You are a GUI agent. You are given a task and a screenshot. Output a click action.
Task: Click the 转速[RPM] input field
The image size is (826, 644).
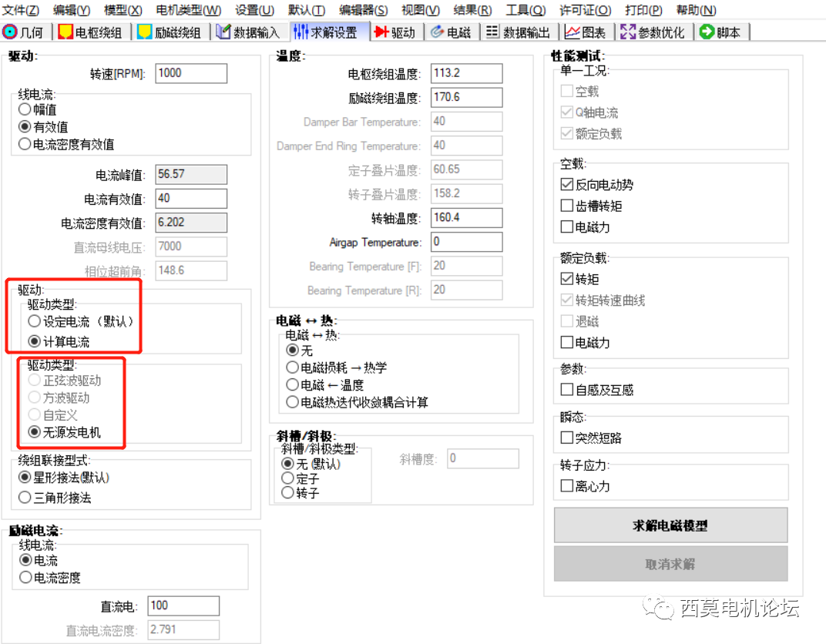pos(190,73)
